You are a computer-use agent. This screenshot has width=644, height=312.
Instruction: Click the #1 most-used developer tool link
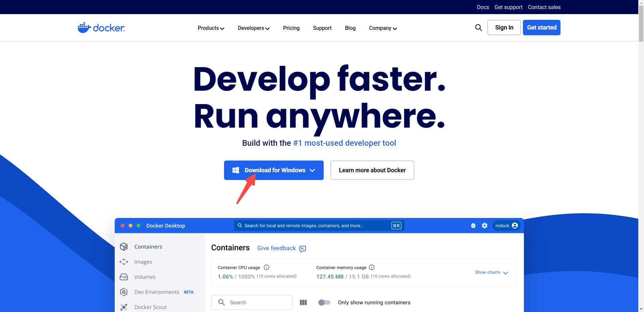[x=344, y=143]
